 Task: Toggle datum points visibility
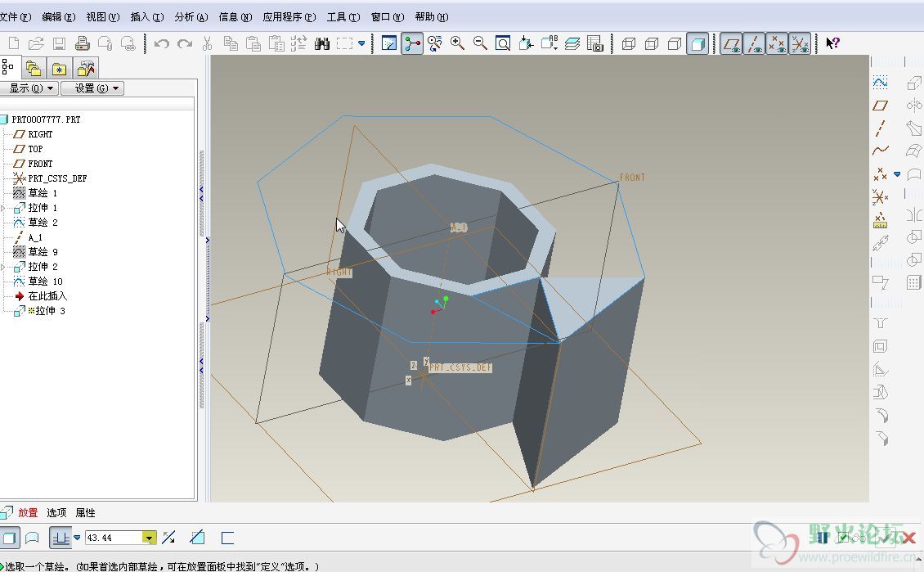tap(778, 43)
